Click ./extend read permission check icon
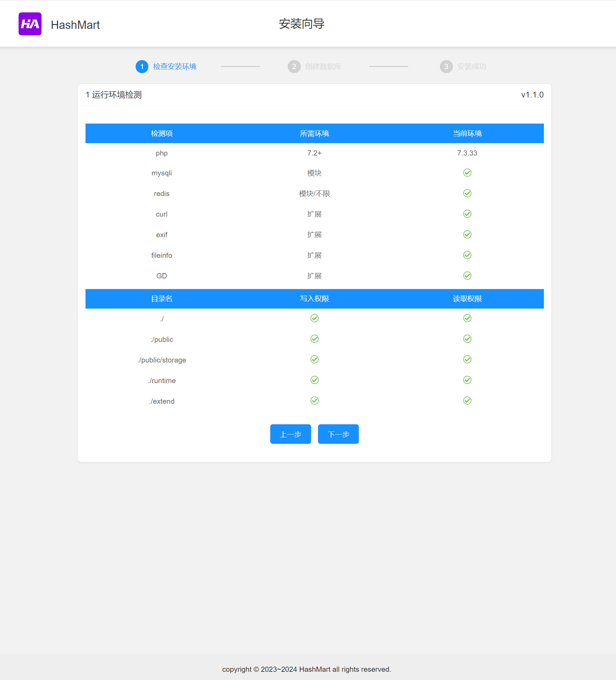The image size is (616, 680). tap(467, 401)
